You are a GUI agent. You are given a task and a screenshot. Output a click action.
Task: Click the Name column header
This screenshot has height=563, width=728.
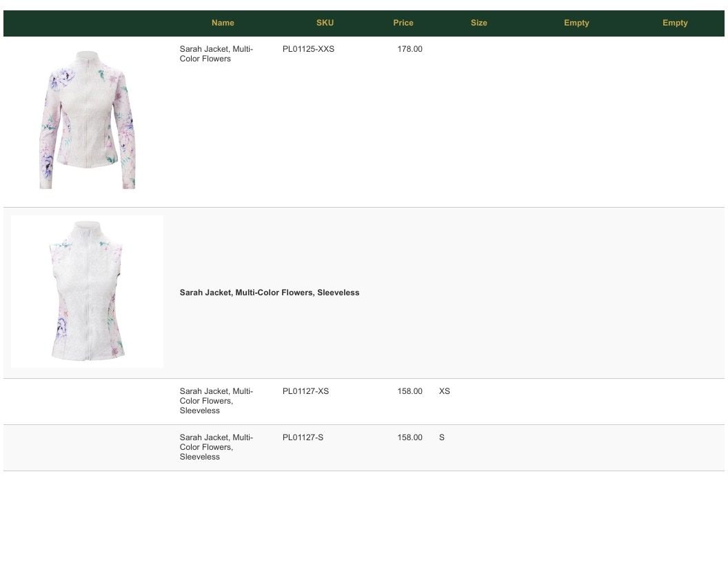(223, 23)
